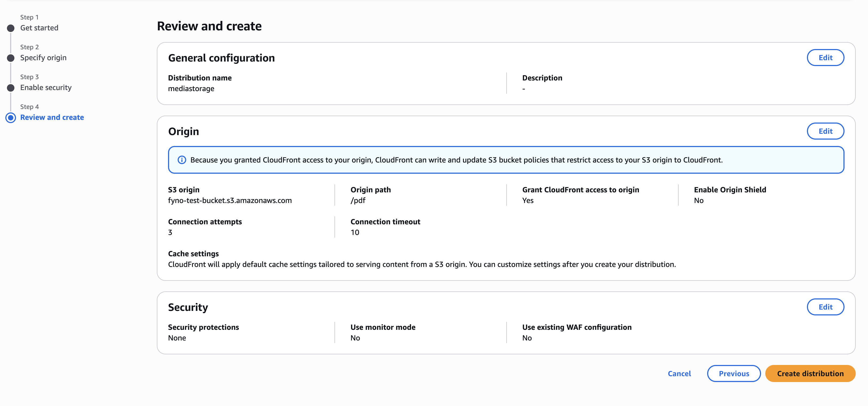868x406 pixels.
Task: Navigate to Specify origin step
Action: (43, 58)
